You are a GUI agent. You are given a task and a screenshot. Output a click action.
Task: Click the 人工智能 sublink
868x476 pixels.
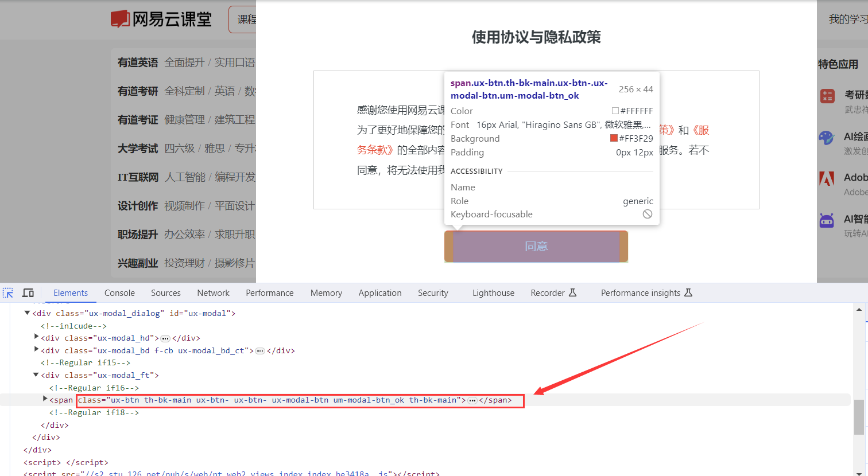coord(185,177)
